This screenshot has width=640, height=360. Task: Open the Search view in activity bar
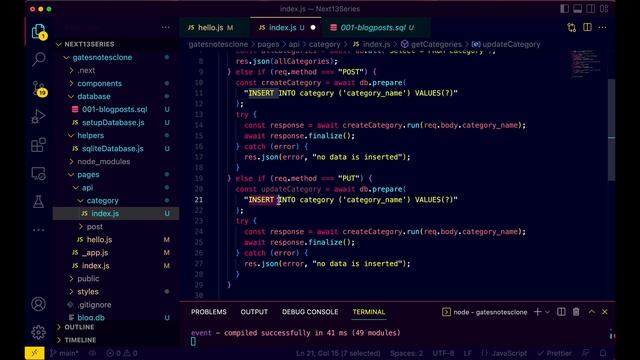pyautogui.click(x=38, y=60)
